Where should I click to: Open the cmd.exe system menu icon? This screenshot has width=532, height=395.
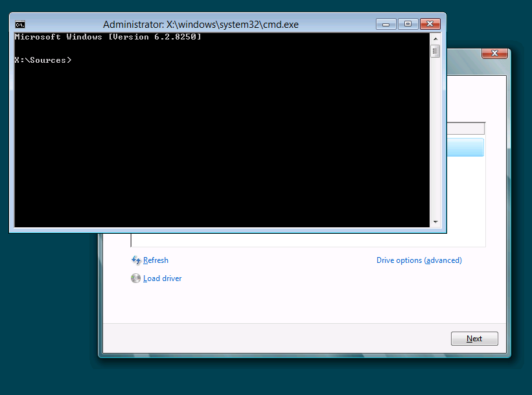(x=20, y=24)
